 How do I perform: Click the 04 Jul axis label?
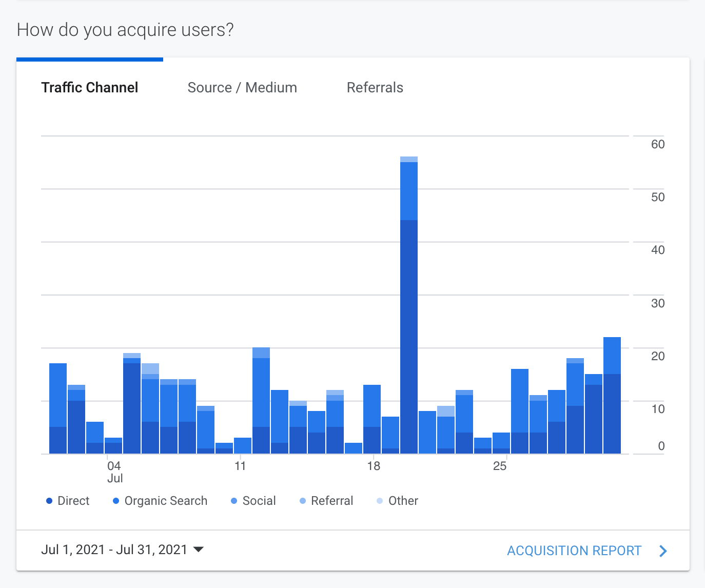point(114,472)
